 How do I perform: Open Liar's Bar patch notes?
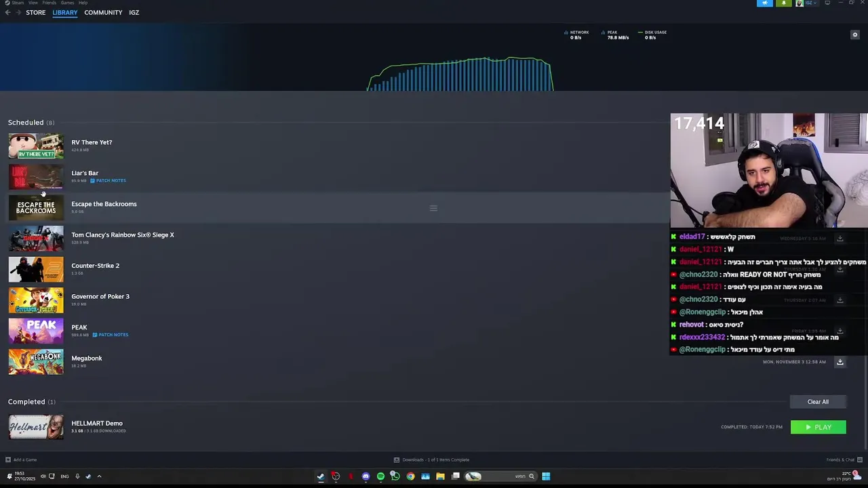coord(108,181)
